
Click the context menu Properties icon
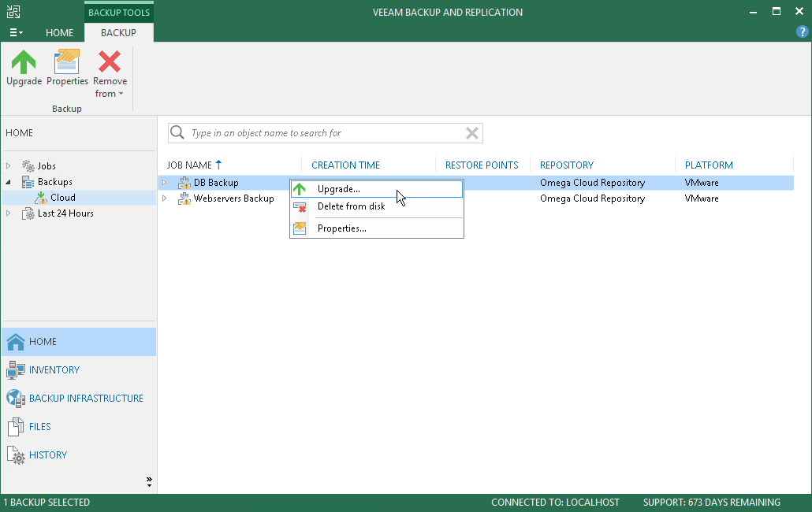click(300, 228)
